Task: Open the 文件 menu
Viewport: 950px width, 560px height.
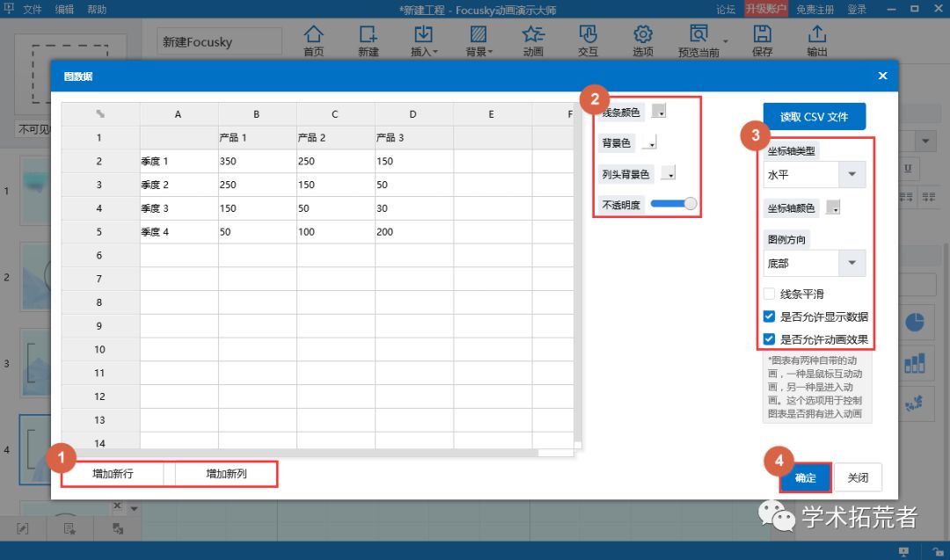Action: (33, 9)
